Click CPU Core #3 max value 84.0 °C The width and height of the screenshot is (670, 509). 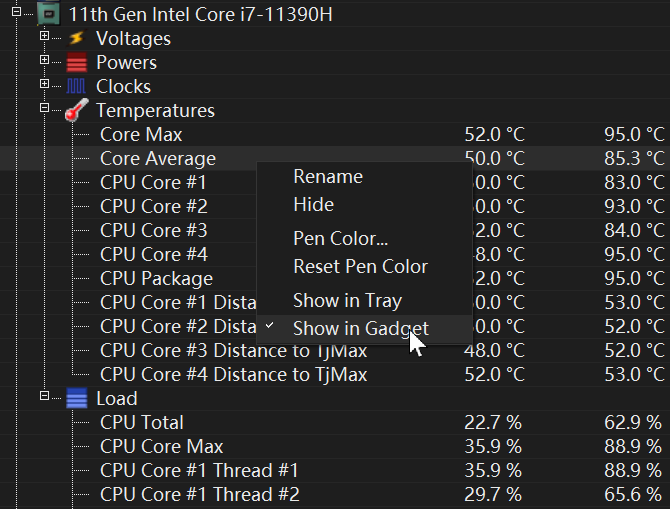tap(634, 230)
